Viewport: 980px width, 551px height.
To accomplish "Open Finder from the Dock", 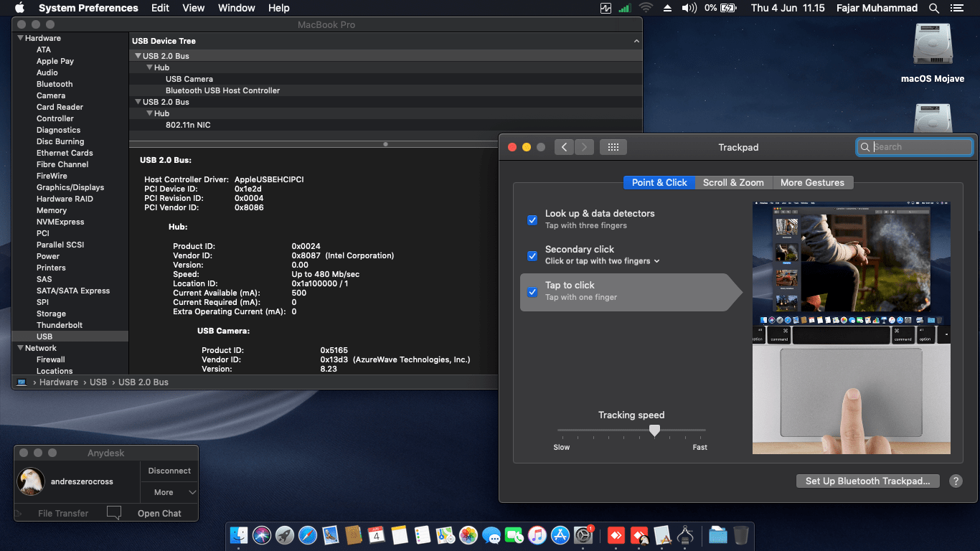I will tap(239, 535).
